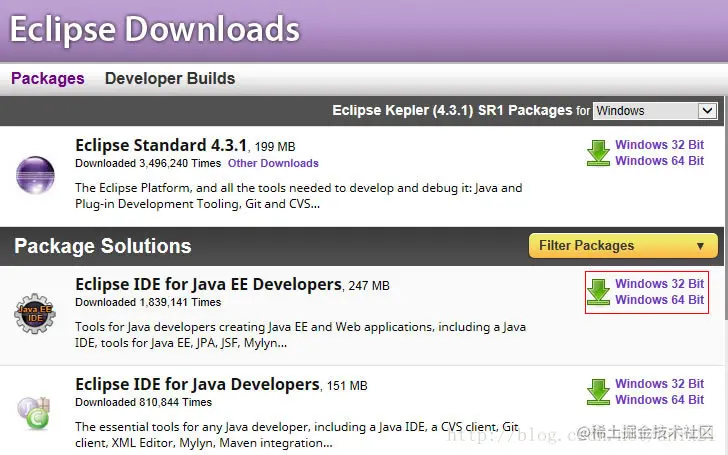Switch to the Packages tab
This screenshot has height=455, width=728.
tap(48, 78)
